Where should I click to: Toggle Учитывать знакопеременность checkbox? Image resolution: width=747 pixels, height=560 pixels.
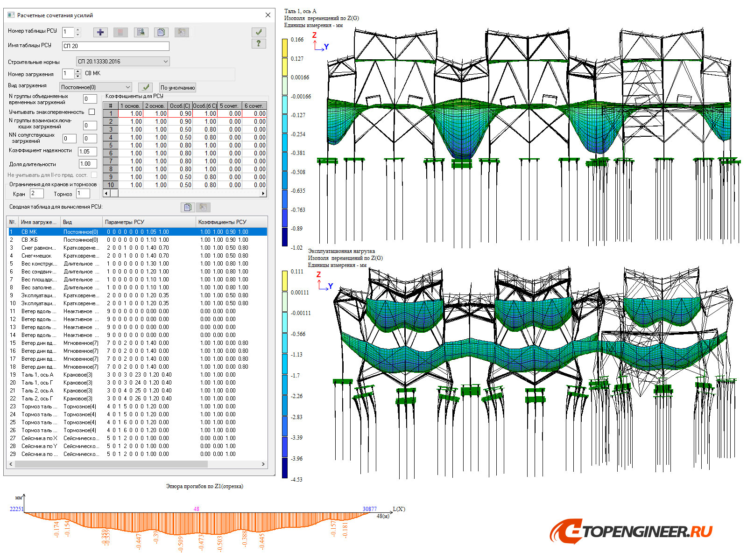92,112
